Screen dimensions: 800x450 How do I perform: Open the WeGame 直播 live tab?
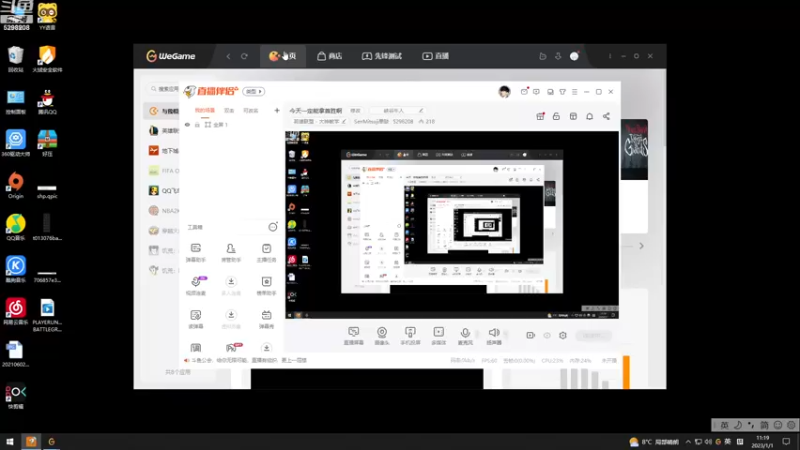tap(436, 56)
